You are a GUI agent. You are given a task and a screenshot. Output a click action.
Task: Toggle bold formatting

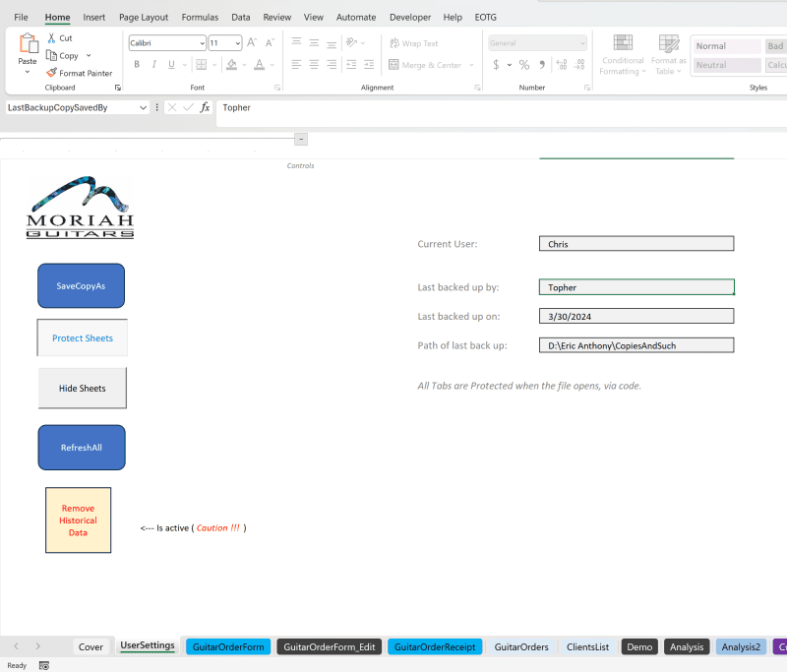136,64
